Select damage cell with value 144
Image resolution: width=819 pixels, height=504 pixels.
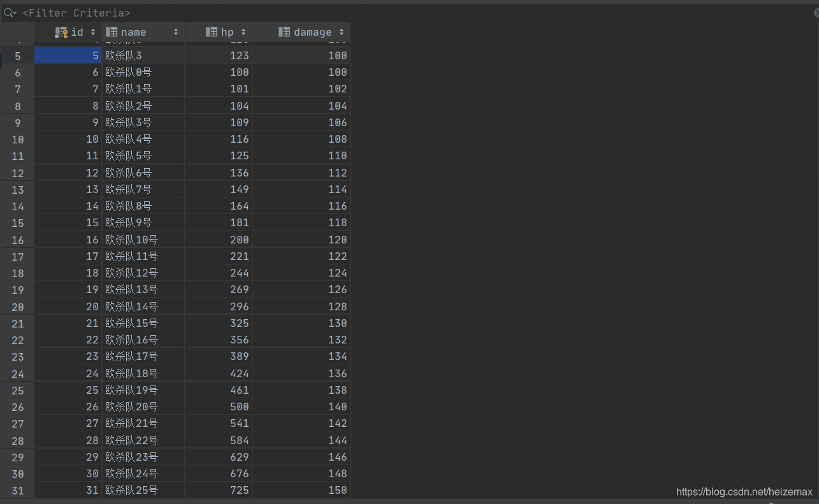301,440
